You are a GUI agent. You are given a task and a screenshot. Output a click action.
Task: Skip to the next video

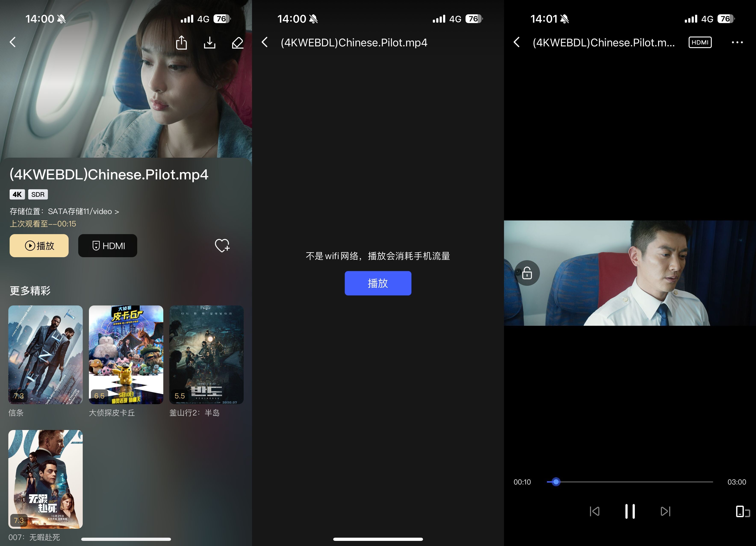click(665, 511)
